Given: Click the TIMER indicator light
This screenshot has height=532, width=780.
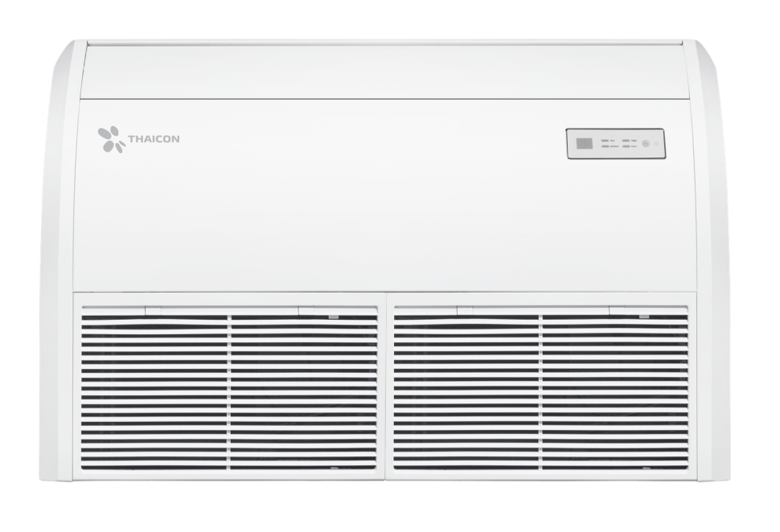Looking at the screenshot, I should [x=625, y=140].
